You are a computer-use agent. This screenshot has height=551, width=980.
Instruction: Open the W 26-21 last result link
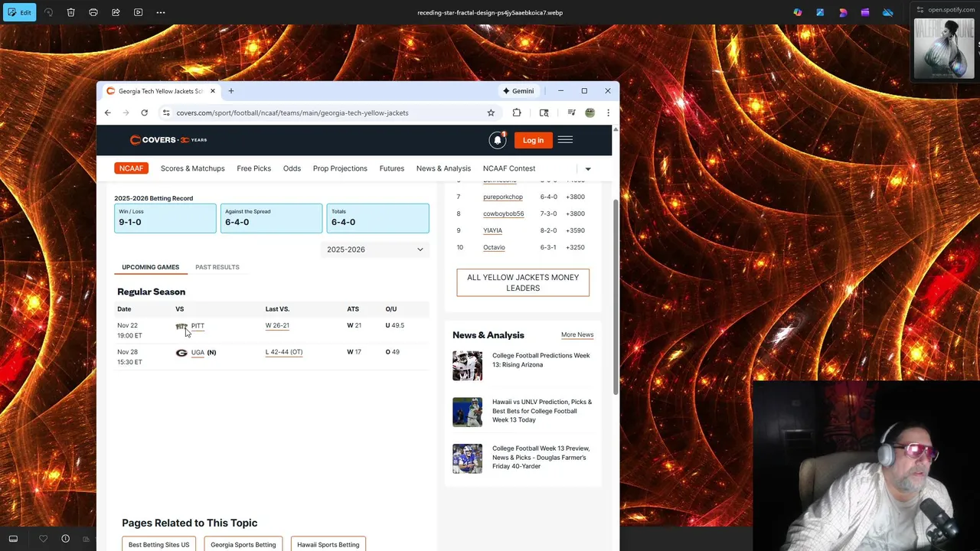click(x=277, y=325)
